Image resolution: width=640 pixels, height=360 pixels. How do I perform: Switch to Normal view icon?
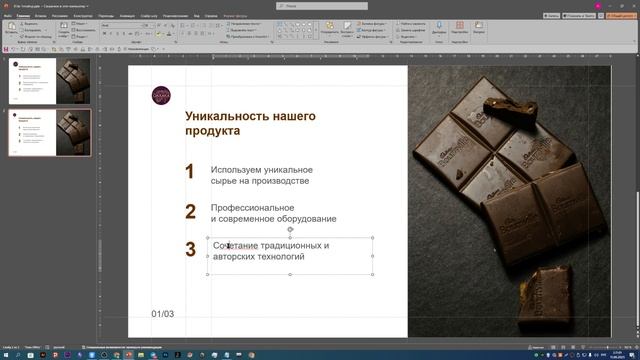[x=553, y=347]
